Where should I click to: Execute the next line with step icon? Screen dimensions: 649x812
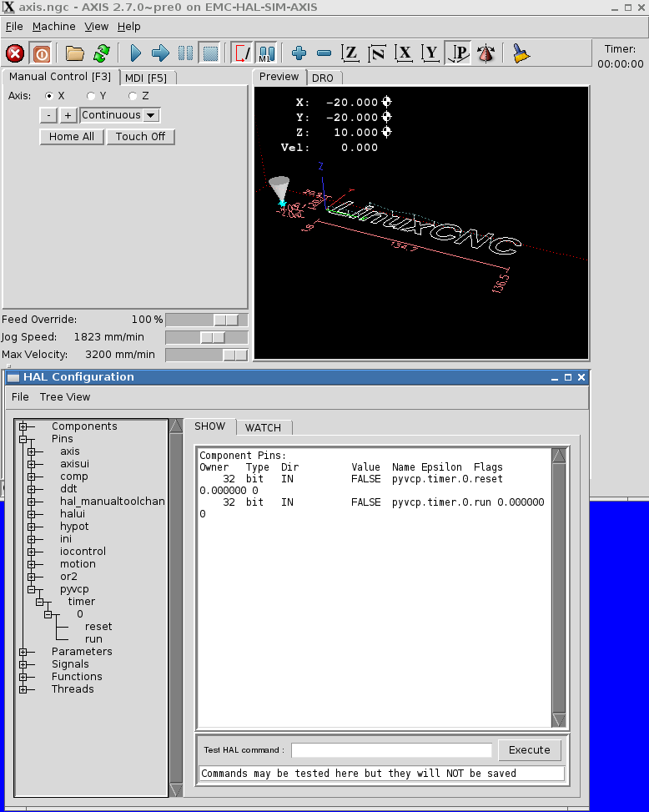[x=160, y=53]
